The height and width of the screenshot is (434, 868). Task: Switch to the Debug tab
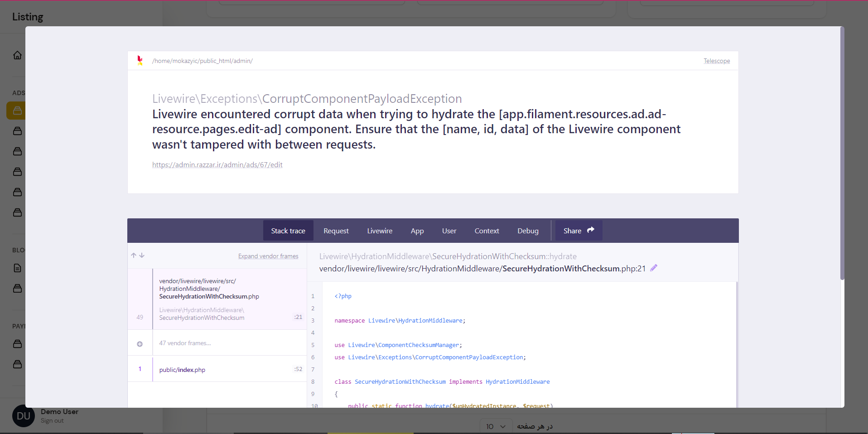[x=527, y=231]
